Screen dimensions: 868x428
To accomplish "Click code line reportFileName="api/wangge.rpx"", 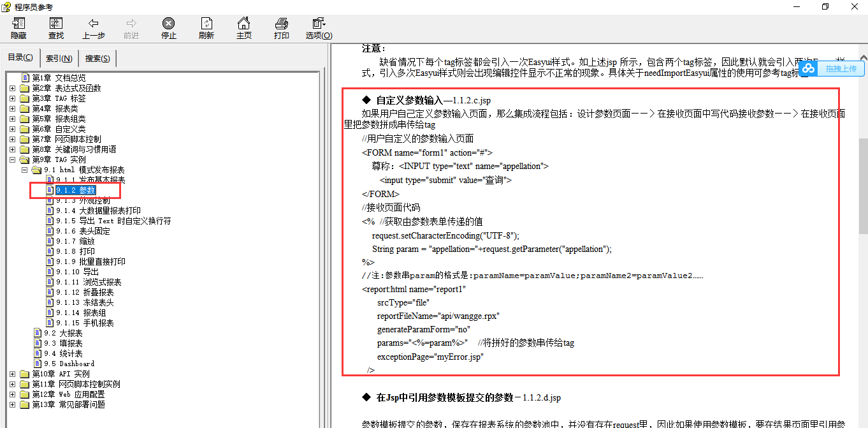I will 438,316.
